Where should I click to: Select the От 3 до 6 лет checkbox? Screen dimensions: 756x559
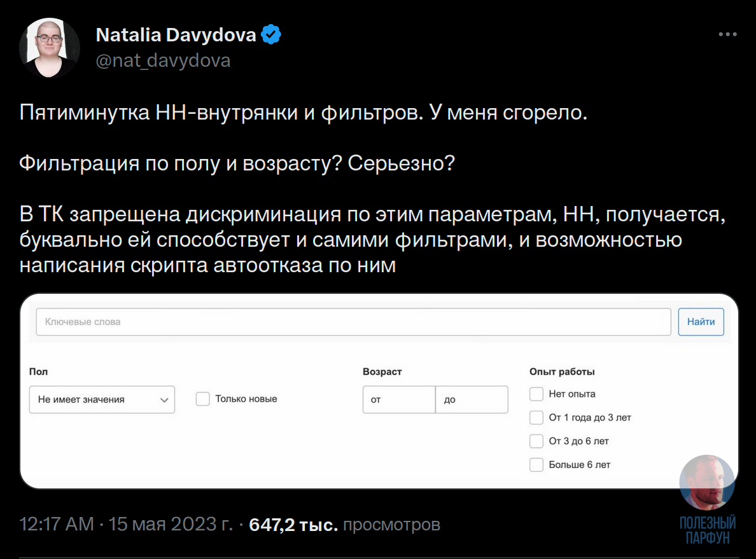pyautogui.click(x=536, y=441)
